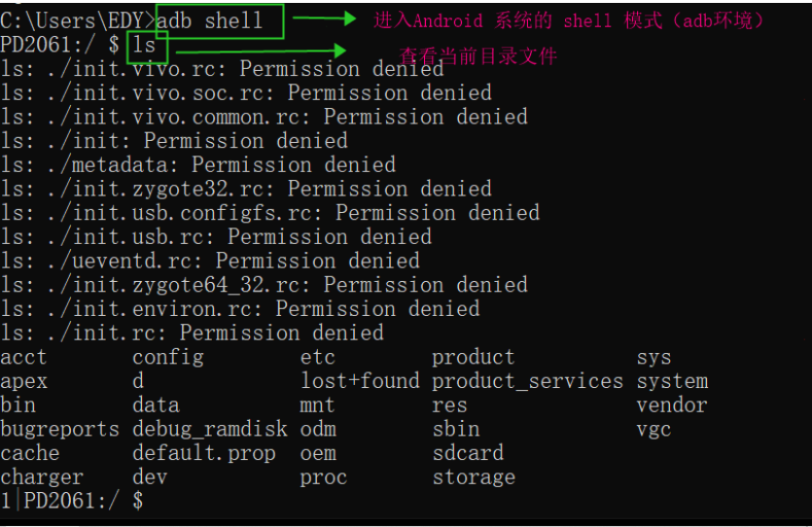Click the boxed "adb shell" command
This screenshot has height=527, width=812.
click(210, 20)
